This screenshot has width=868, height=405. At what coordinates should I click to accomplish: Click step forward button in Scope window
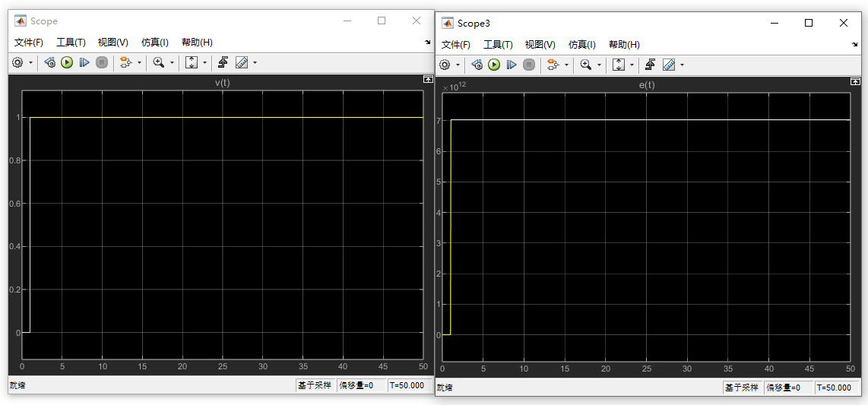point(84,62)
